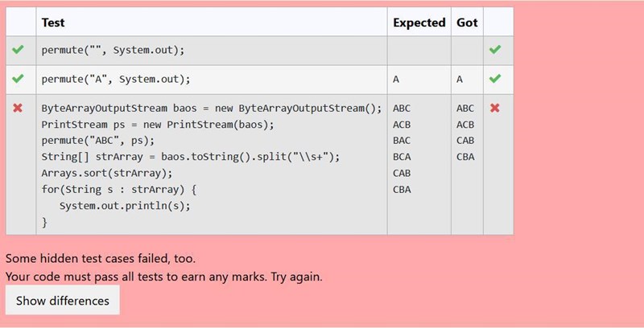Image resolution: width=644 pixels, height=328 pixels.
Task: Click the Got value A in second row
Action: (x=459, y=80)
